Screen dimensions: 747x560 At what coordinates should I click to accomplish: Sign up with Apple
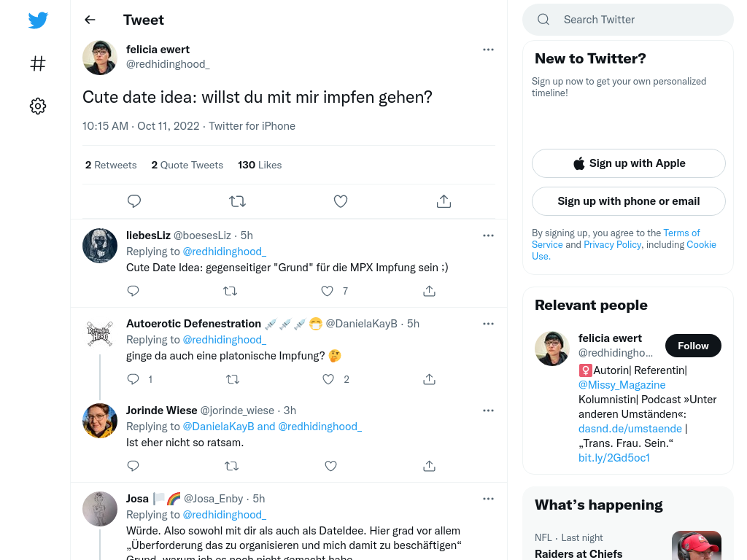tap(629, 163)
